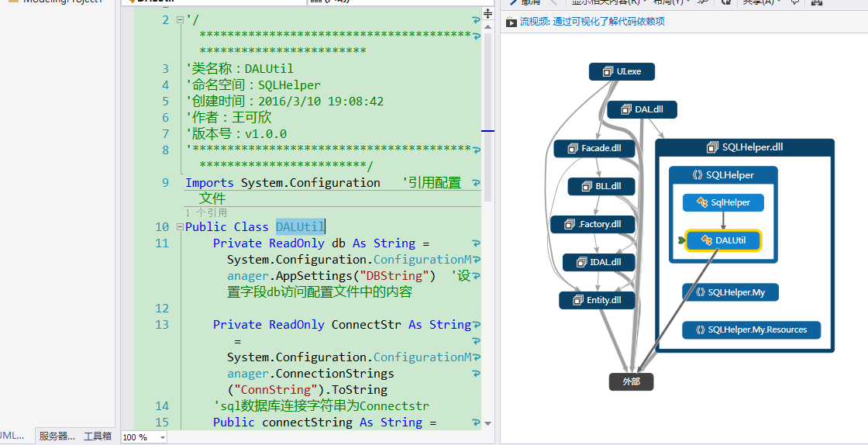
Task: Select the DAL.dll assembly node
Action: pyautogui.click(x=642, y=109)
